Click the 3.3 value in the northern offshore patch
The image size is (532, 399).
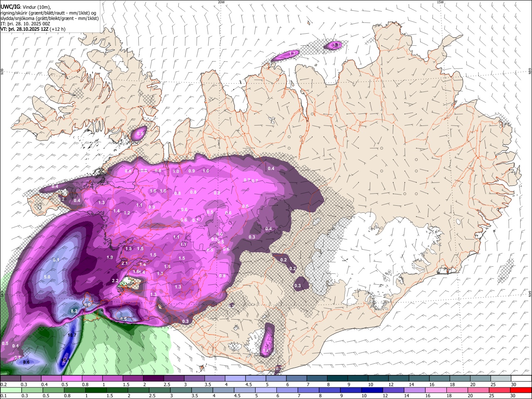click(x=337, y=45)
